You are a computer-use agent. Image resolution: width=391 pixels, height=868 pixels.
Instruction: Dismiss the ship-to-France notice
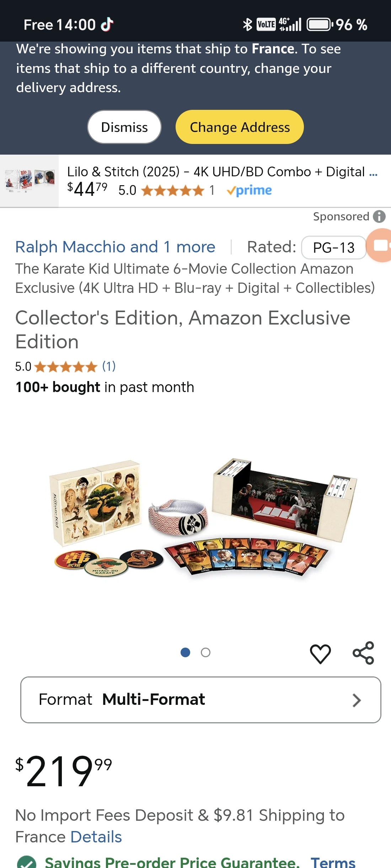pyautogui.click(x=124, y=127)
